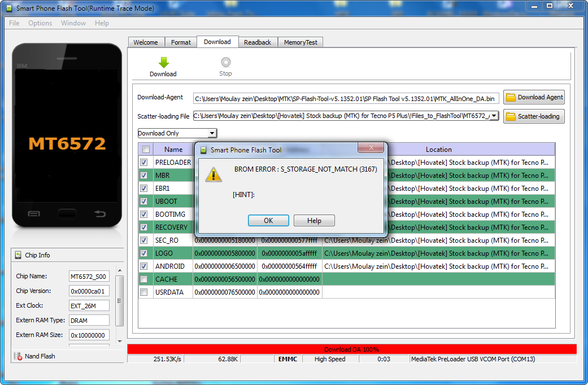Viewport: 588px width, 385px height.
Task: Click the red Download DA 100% progress bar
Action: point(352,349)
